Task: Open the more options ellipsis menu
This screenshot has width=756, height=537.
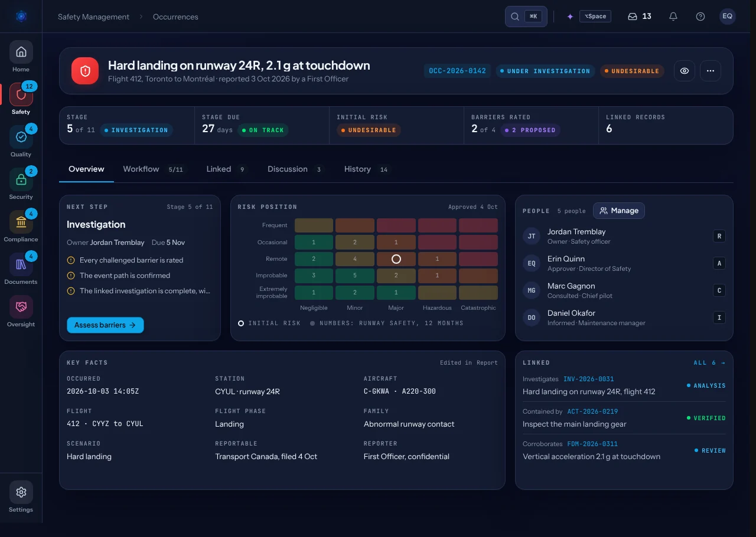Action: point(711,71)
